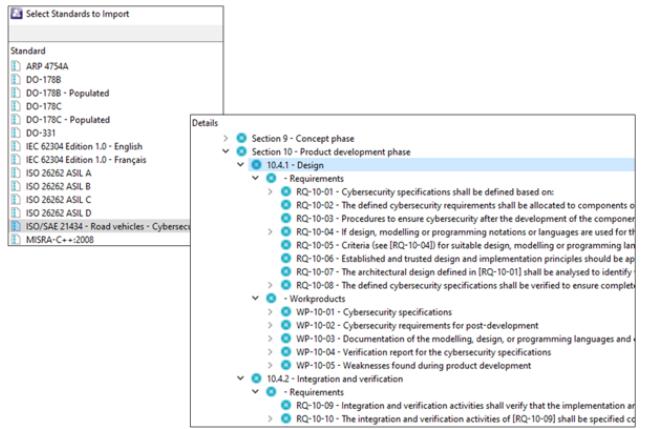648x429 pixels.
Task: Select ISO 26262 ASIL C
Action: (x=58, y=200)
